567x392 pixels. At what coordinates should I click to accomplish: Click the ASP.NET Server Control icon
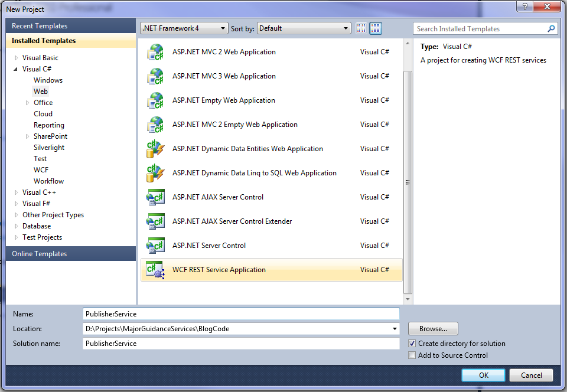click(155, 246)
